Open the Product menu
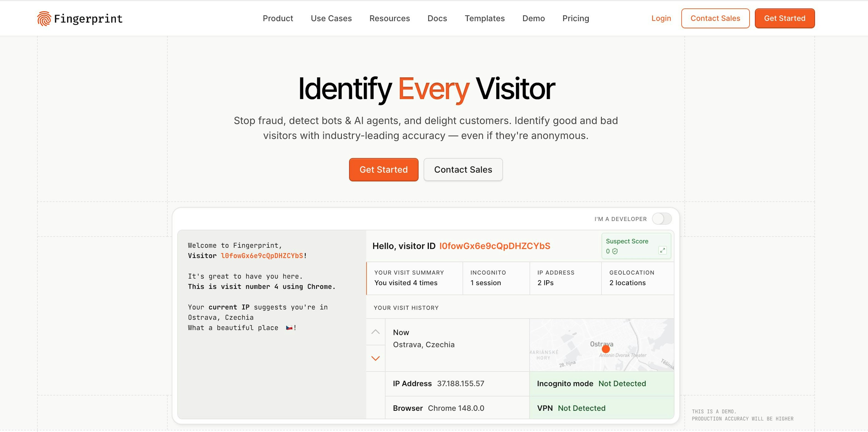The height and width of the screenshot is (432, 868). coord(278,18)
